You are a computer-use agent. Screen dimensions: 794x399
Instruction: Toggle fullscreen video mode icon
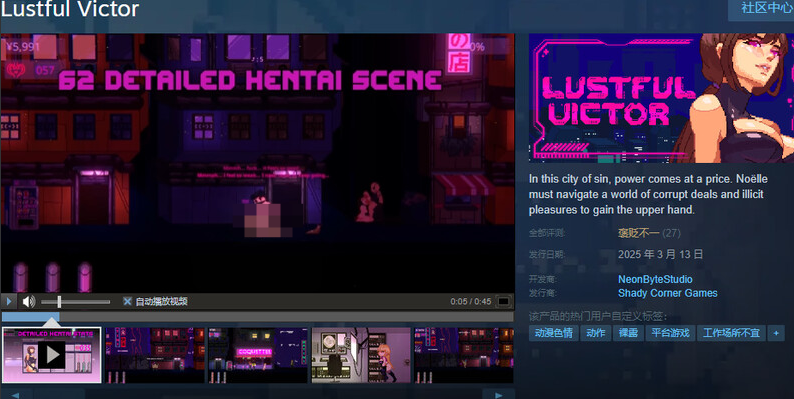pyautogui.click(x=503, y=301)
